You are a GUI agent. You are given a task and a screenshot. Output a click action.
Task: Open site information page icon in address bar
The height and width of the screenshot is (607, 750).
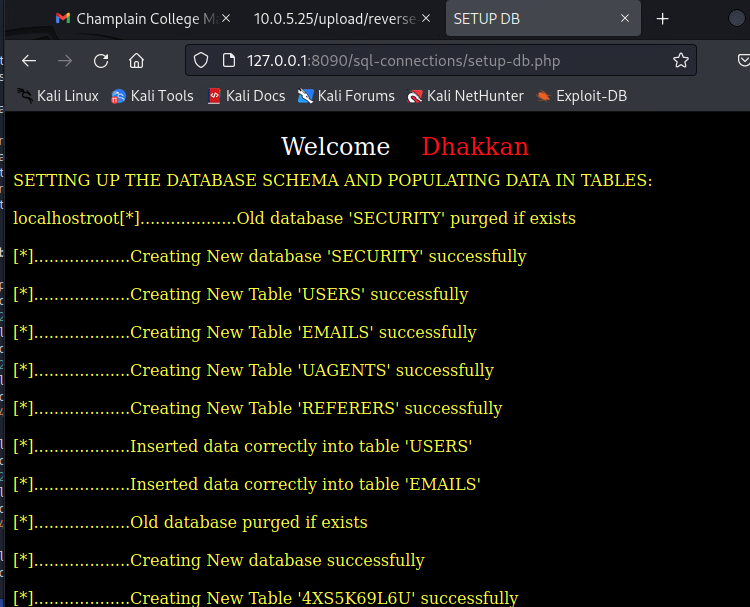pyautogui.click(x=226, y=61)
